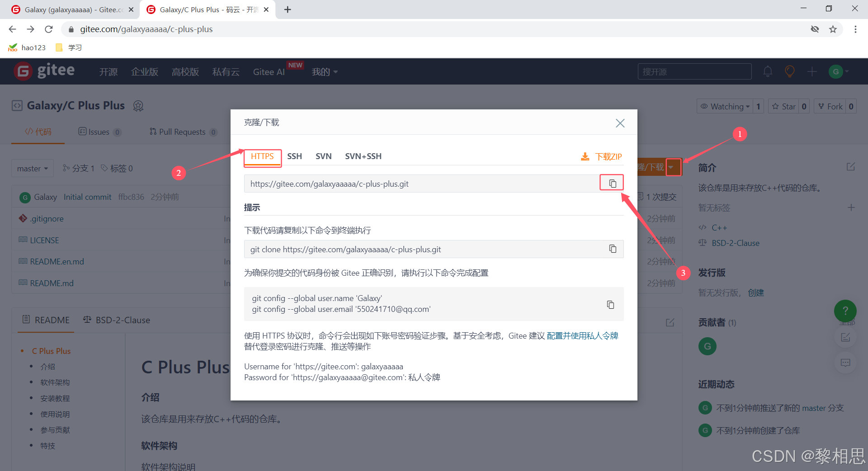Open the BSD-2-Clause license link
Image resolution: width=868 pixels, height=471 pixels.
coord(736,243)
